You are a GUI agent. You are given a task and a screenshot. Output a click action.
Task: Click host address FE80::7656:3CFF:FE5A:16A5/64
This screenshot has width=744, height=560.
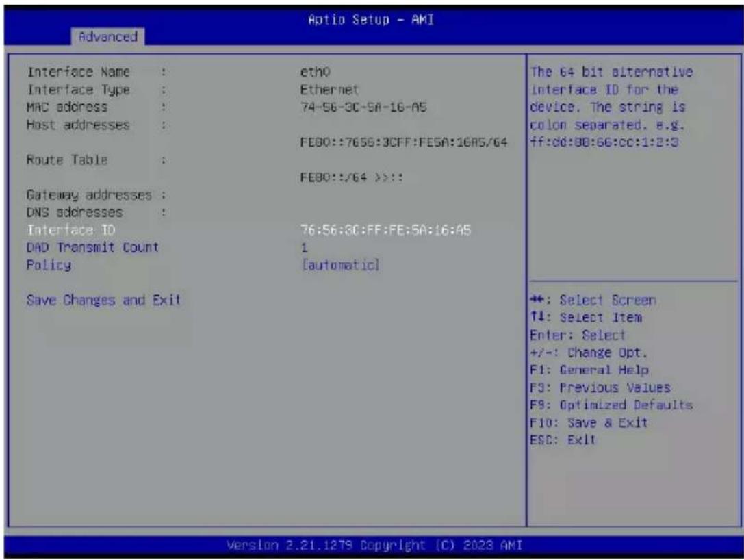point(404,142)
